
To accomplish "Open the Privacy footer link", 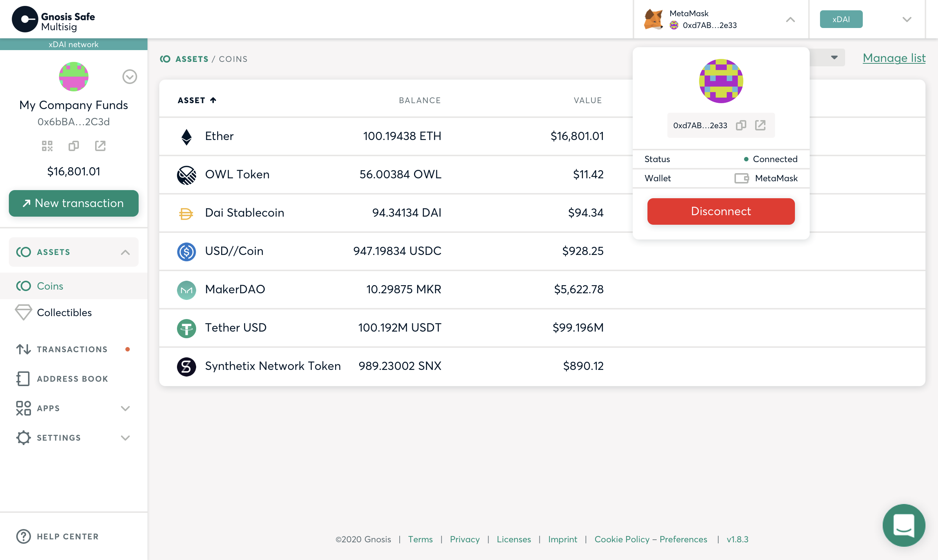I will (465, 539).
